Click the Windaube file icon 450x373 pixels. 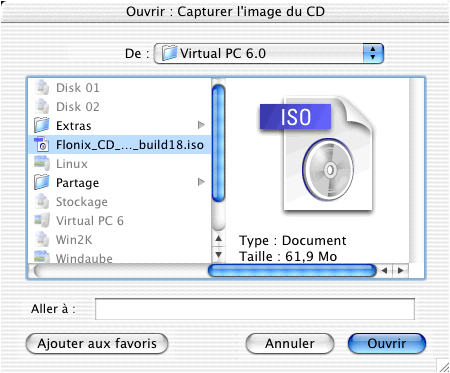click(42, 257)
